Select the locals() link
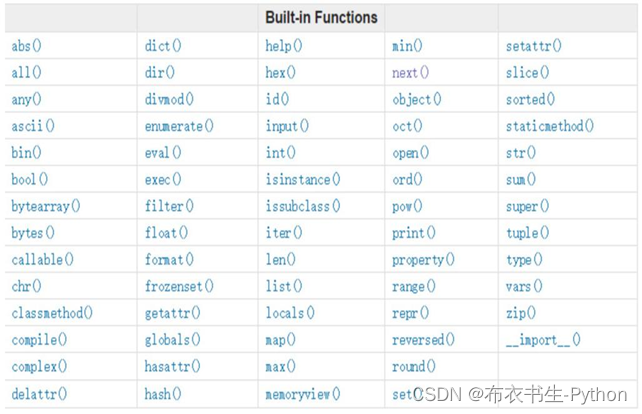Viewport: 642px width, 414px height. coord(290,313)
